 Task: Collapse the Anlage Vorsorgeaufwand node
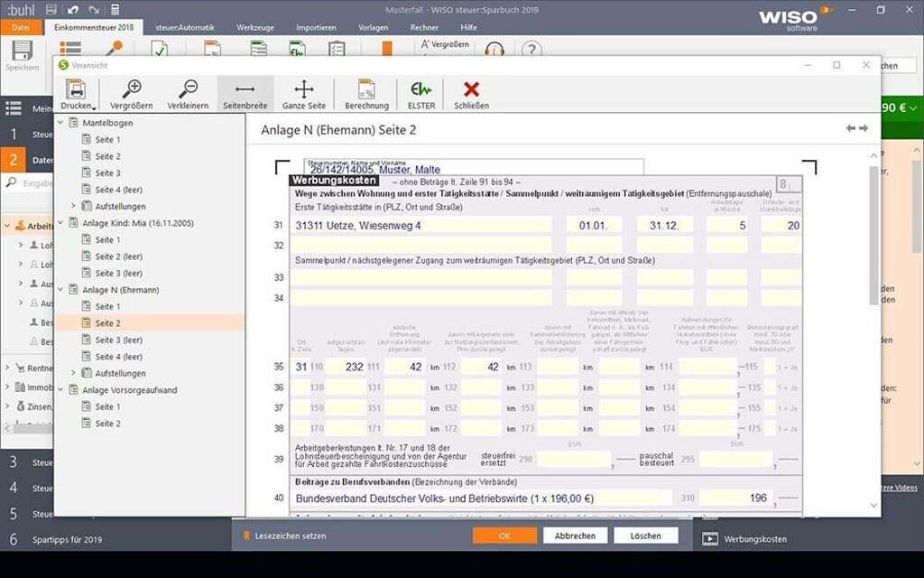[x=61, y=390]
